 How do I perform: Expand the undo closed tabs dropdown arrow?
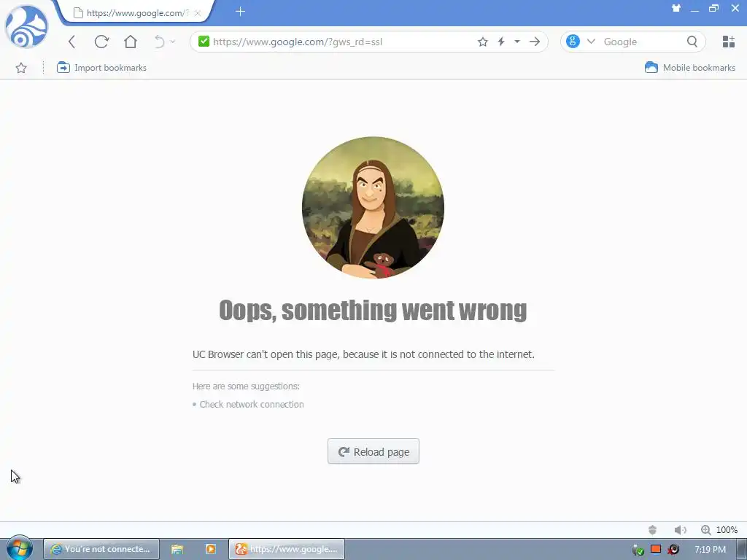pyautogui.click(x=172, y=42)
